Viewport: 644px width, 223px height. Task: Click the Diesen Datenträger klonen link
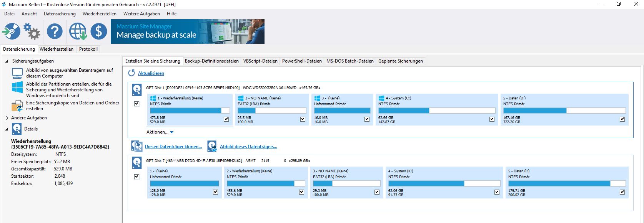point(173,147)
